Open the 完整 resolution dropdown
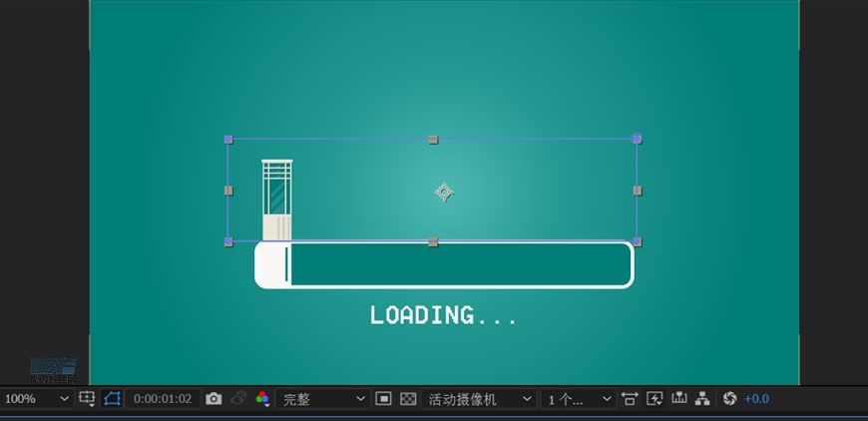Image resolution: width=868 pixels, height=421 pixels. point(322,399)
